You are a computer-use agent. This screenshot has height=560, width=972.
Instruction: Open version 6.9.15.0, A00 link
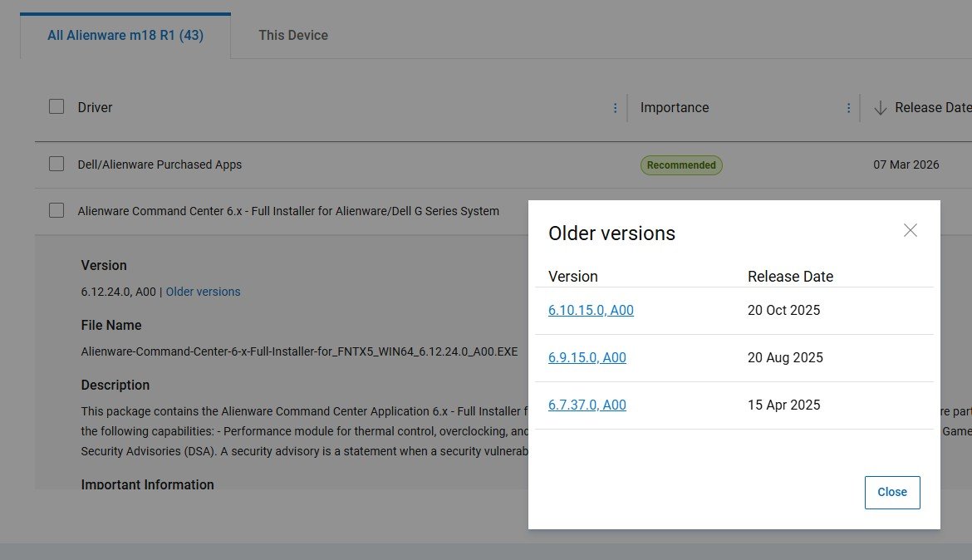click(587, 358)
